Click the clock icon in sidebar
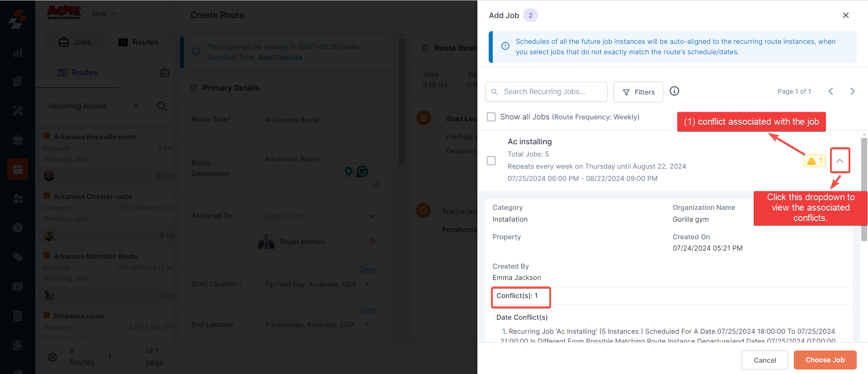Screen dimensions: 868x374 [x=18, y=227]
